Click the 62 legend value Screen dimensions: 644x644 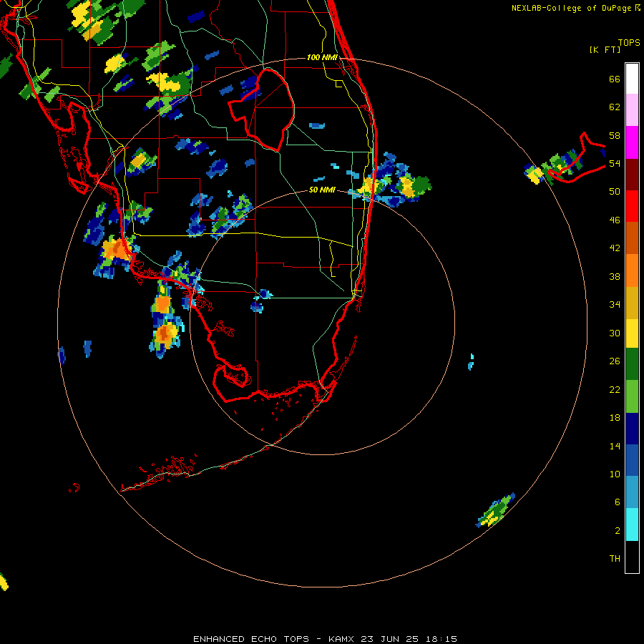tap(615, 107)
